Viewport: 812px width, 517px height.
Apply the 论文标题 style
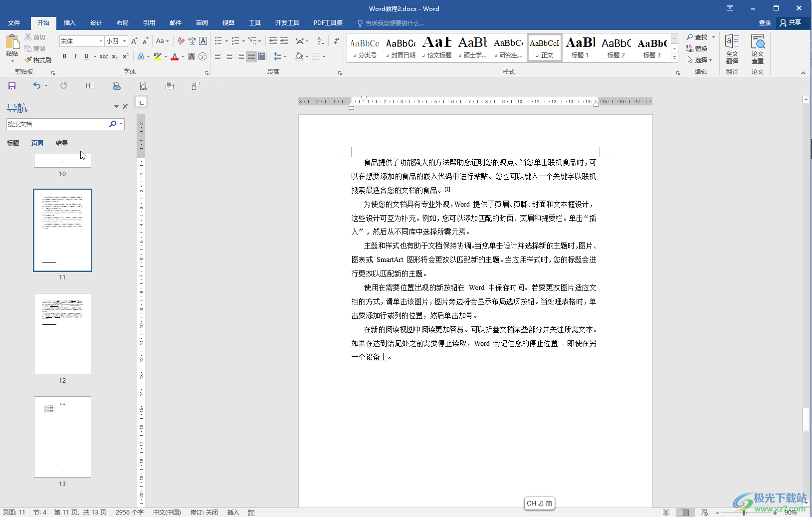pyautogui.click(x=437, y=48)
